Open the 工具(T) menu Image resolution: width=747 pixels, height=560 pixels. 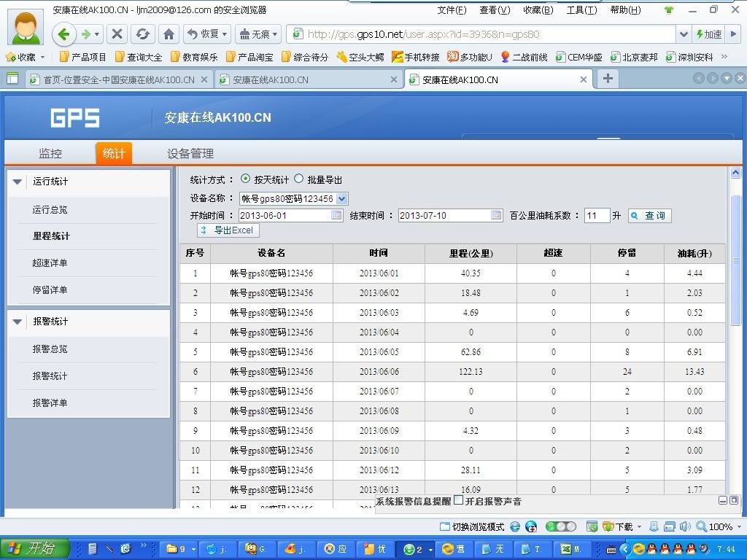pyautogui.click(x=581, y=10)
